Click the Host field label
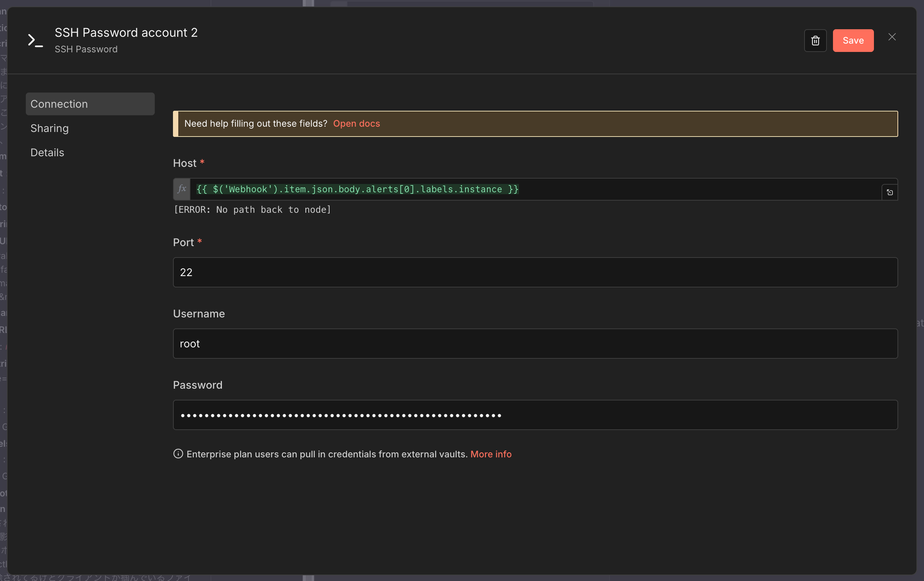The image size is (924, 581). tap(185, 163)
